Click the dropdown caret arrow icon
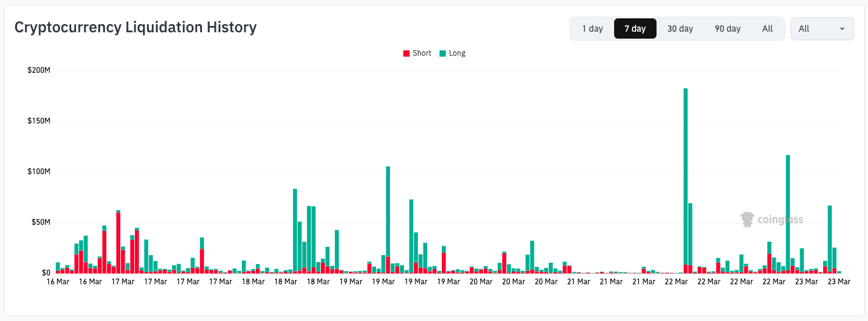The image size is (868, 321). tap(842, 28)
